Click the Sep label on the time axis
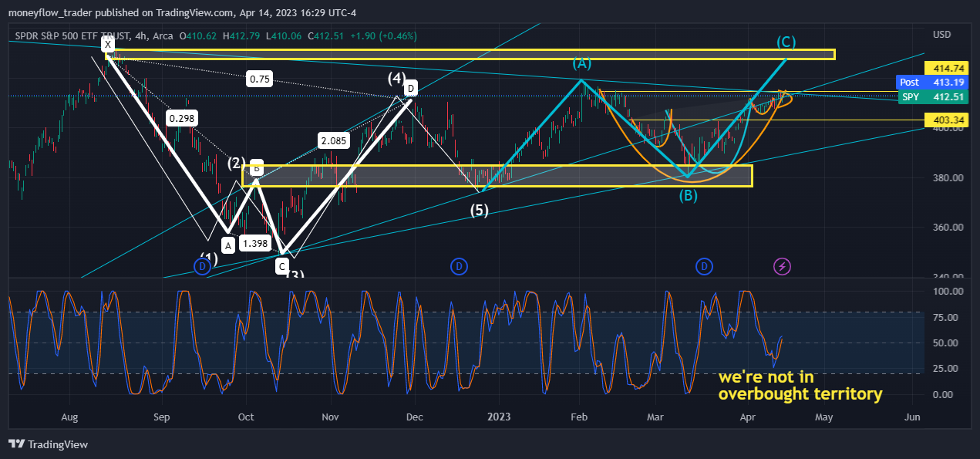This screenshot has width=980, height=459. [x=160, y=417]
